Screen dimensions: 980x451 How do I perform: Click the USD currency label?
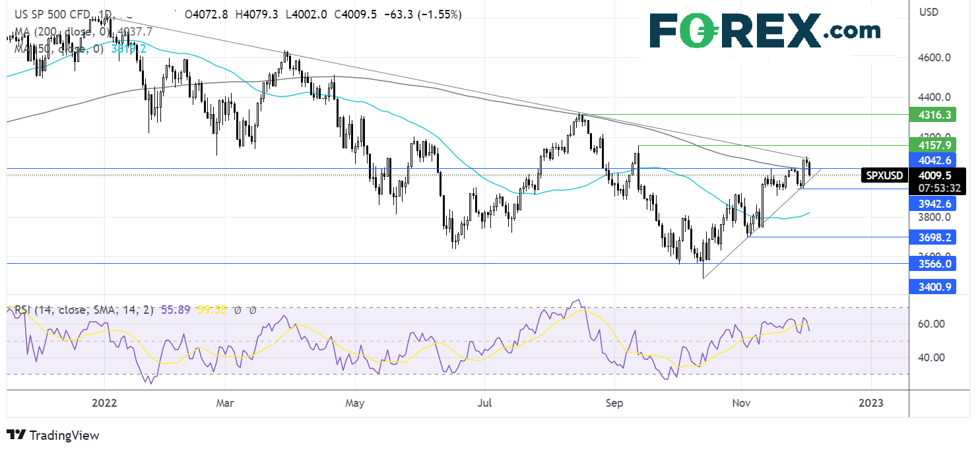929,12
